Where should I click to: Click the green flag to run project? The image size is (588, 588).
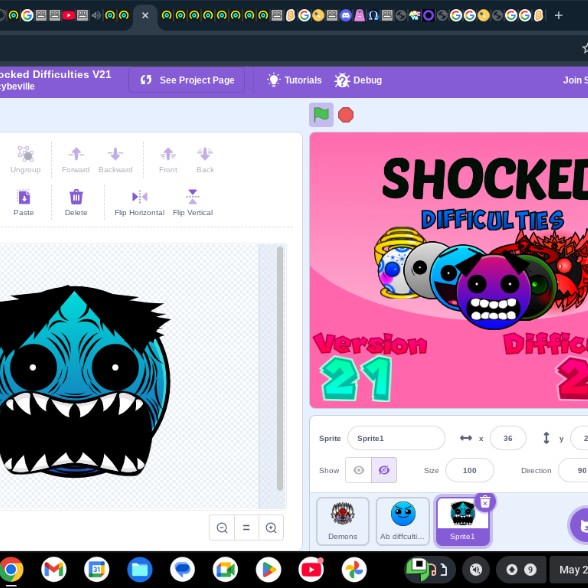(x=321, y=115)
